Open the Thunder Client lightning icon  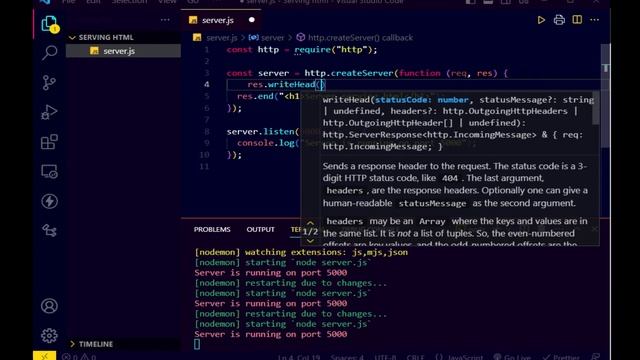point(49,201)
